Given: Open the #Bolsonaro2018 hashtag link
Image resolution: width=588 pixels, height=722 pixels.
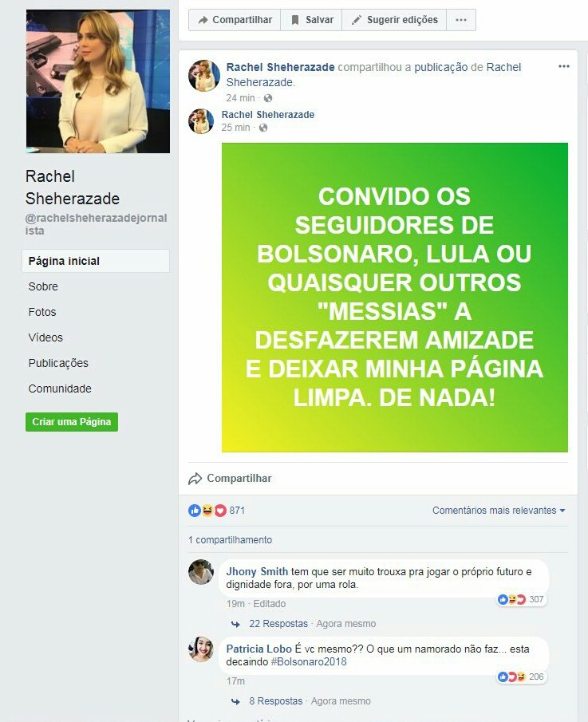Looking at the screenshot, I should 309,661.
